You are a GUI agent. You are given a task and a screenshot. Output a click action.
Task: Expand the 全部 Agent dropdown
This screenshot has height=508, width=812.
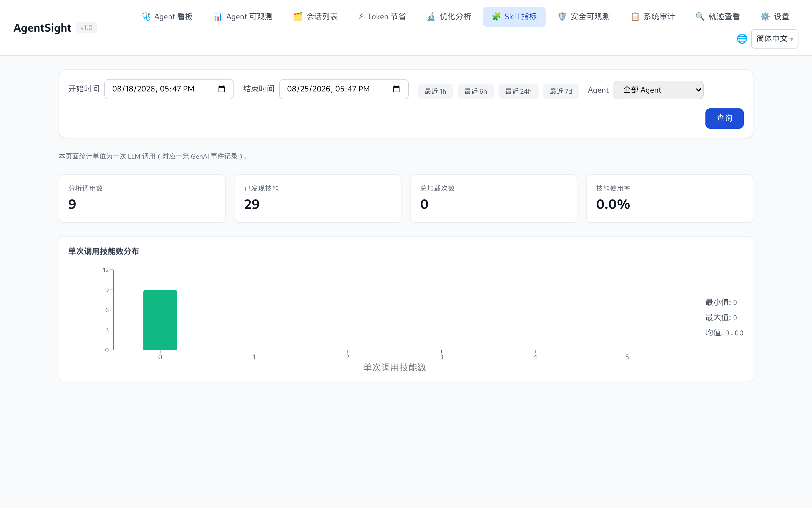tap(658, 90)
